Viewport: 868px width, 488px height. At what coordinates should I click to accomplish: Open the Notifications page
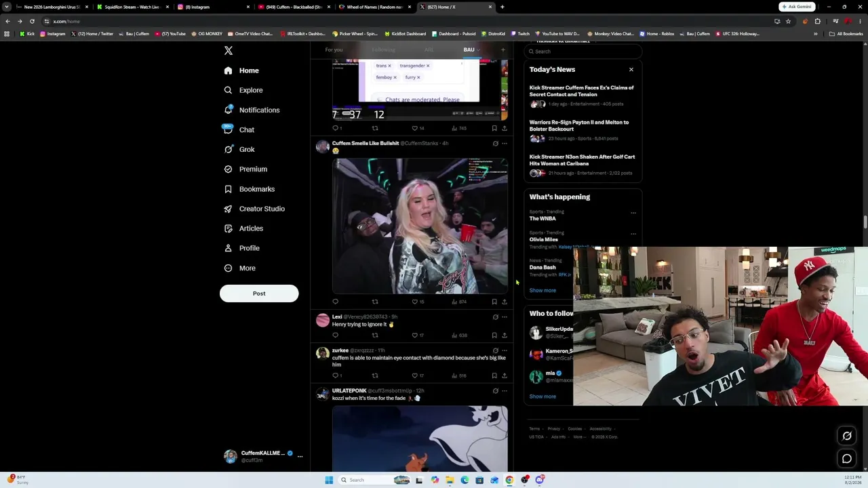tap(252, 110)
